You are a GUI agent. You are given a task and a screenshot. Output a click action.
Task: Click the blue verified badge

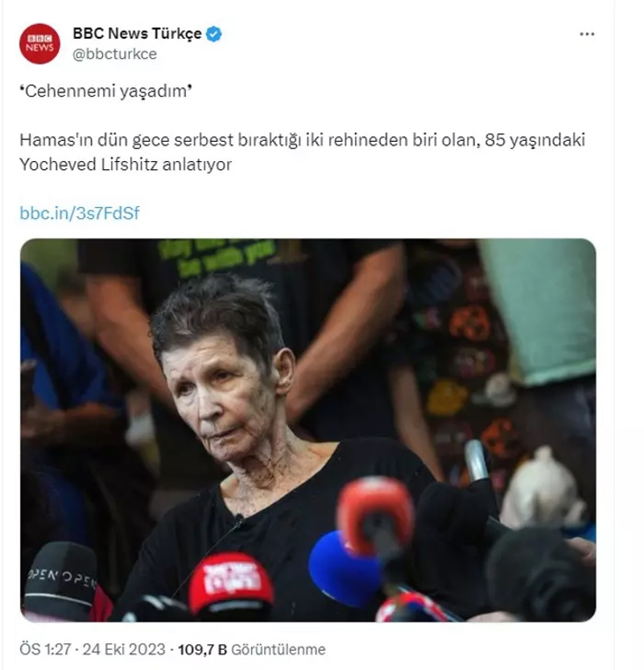pyautogui.click(x=213, y=34)
